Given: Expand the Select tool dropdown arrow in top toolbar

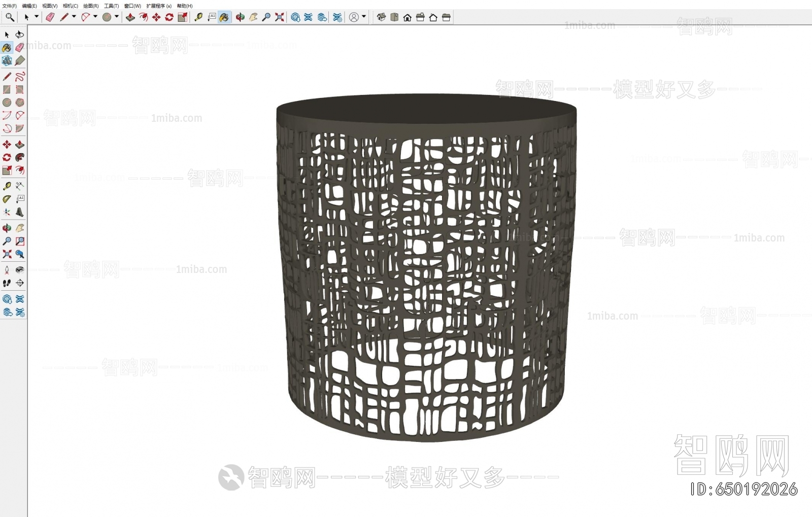Looking at the screenshot, I should tap(37, 17).
